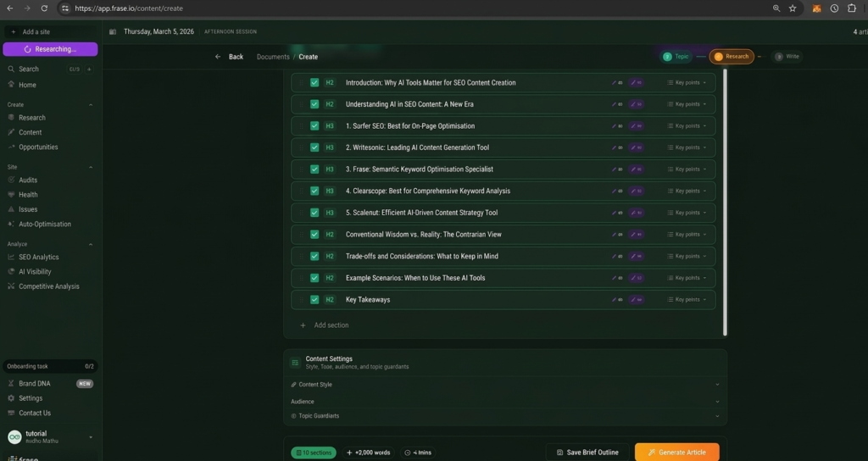Click the sidebar toggle icon beside the date

(113, 32)
